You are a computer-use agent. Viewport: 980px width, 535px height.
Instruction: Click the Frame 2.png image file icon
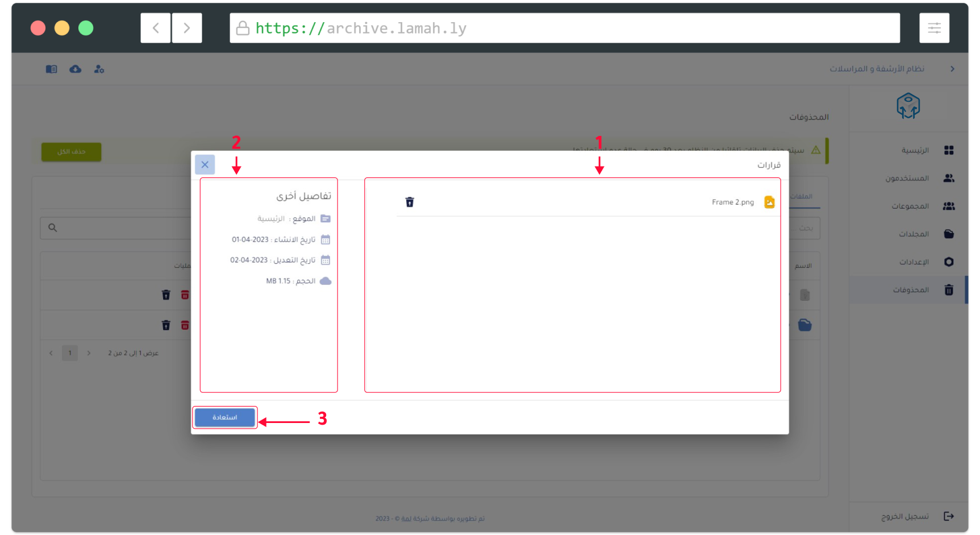769,202
